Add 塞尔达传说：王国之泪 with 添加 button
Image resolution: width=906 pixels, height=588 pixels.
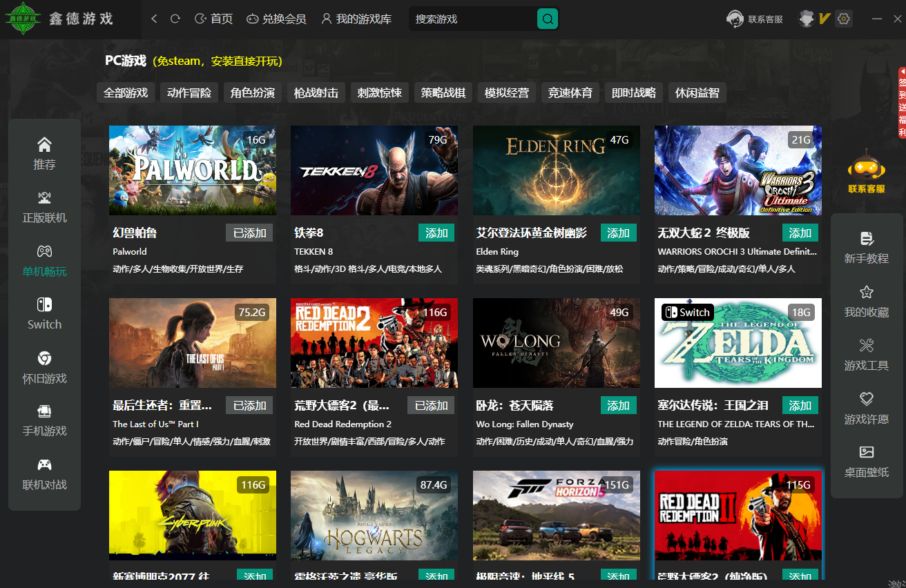point(800,406)
